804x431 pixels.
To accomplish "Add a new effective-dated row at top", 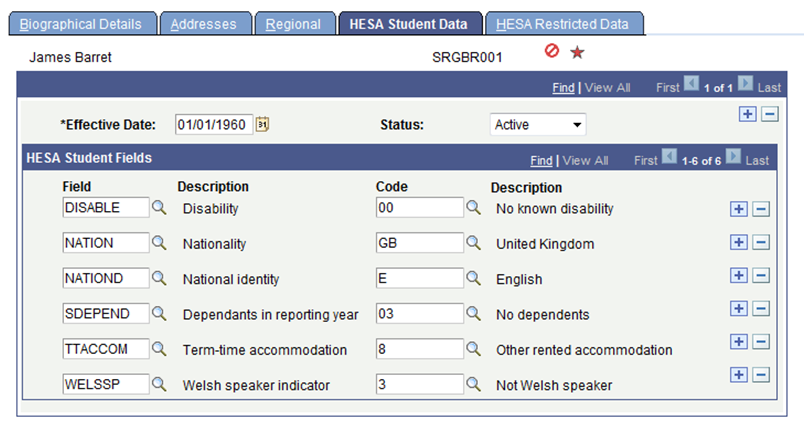I will (748, 114).
